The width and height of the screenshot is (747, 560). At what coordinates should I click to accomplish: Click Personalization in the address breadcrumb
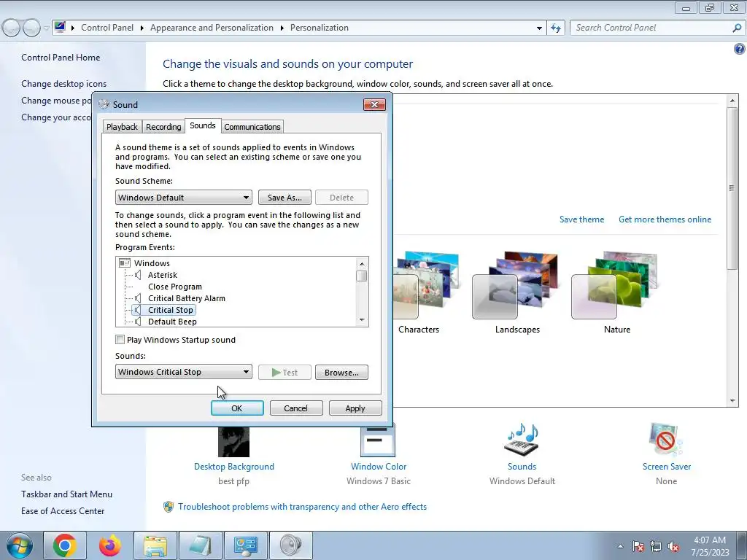click(320, 28)
